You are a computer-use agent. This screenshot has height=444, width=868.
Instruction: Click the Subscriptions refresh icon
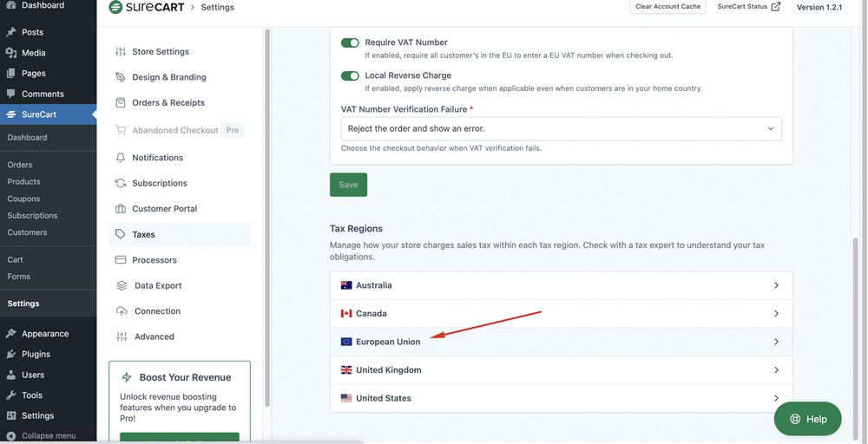[121, 183]
